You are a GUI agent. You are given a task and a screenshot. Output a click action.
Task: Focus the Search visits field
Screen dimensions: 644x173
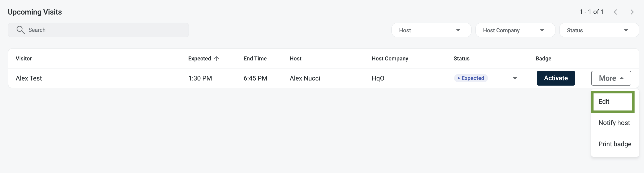(x=105, y=30)
